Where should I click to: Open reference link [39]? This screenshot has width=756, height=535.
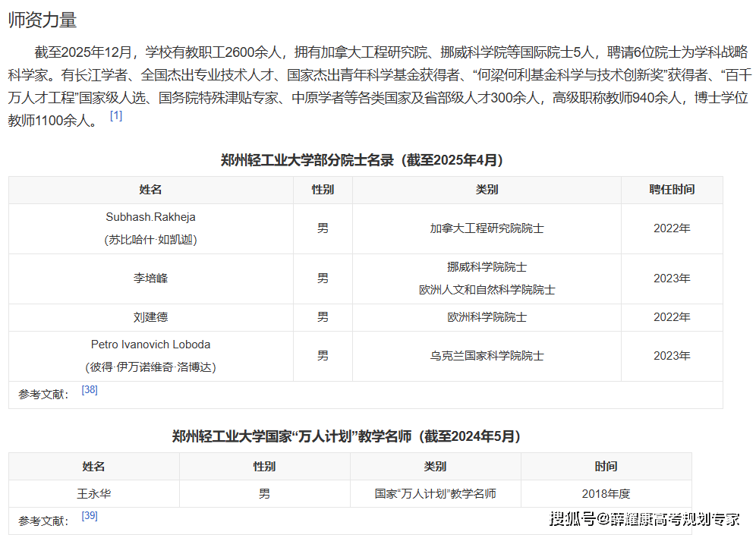[90, 516]
